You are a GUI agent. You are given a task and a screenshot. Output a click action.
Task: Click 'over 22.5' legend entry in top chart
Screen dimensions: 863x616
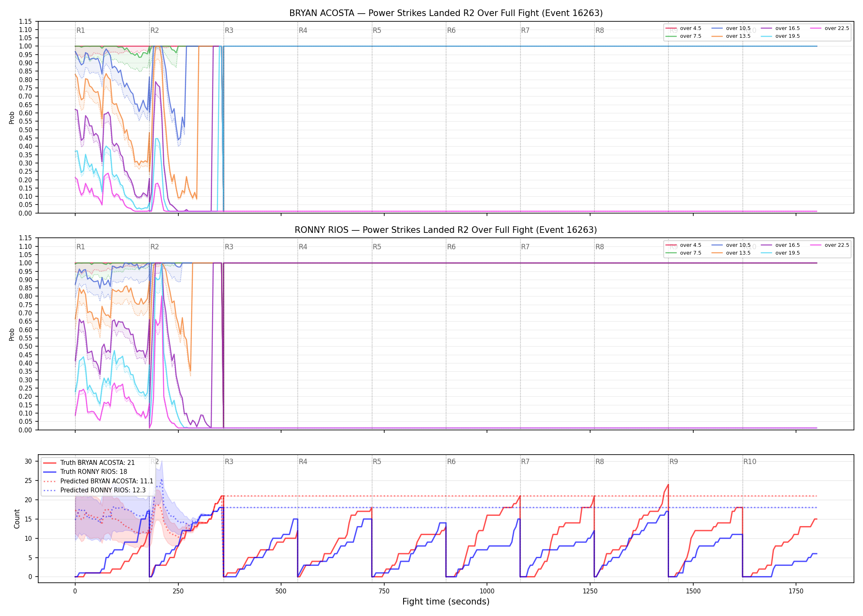829,28
